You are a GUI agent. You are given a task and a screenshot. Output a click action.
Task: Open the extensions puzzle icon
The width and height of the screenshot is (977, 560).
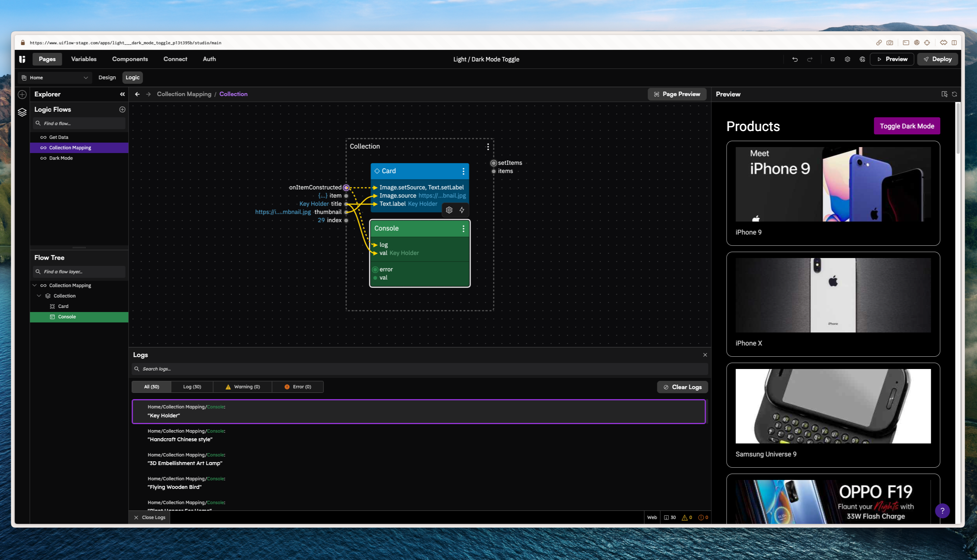pos(943,43)
